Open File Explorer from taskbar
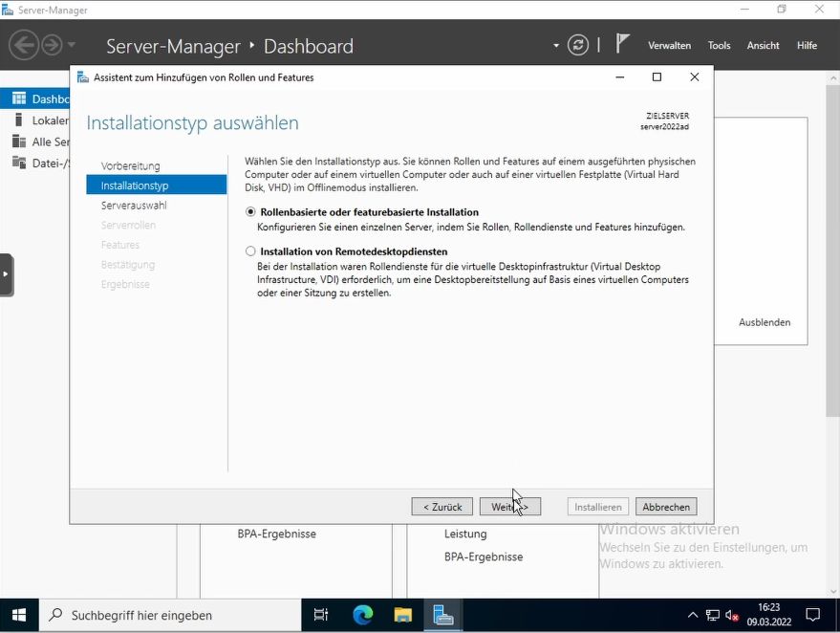 tap(402, 616)
